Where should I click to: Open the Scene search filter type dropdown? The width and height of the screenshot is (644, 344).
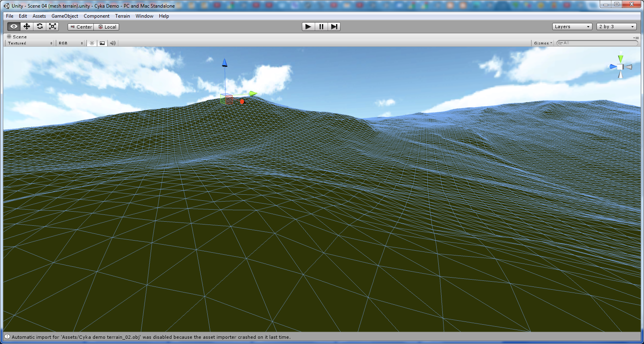[x=560, y=43]
